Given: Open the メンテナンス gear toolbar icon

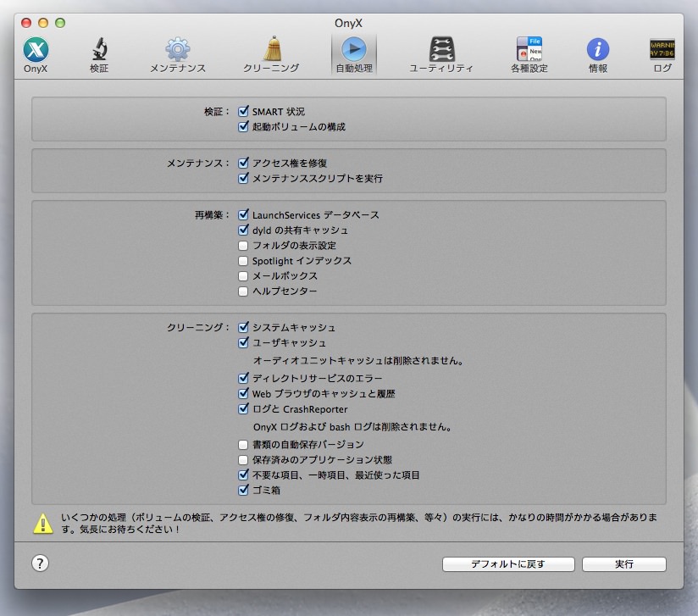Looking at the screenshot, I should coord(178,55).
